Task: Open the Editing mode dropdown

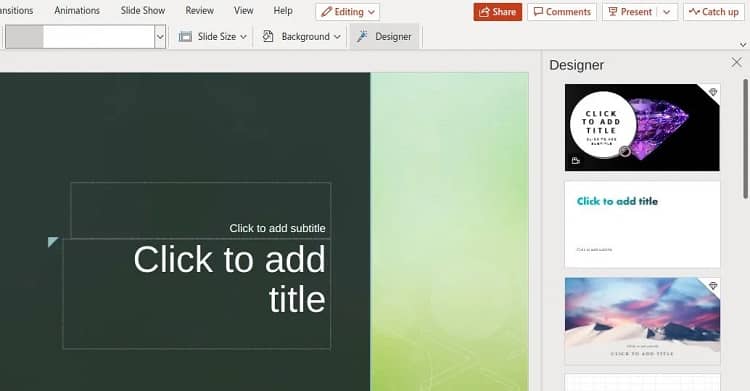Action: click(x=348, y=12)
